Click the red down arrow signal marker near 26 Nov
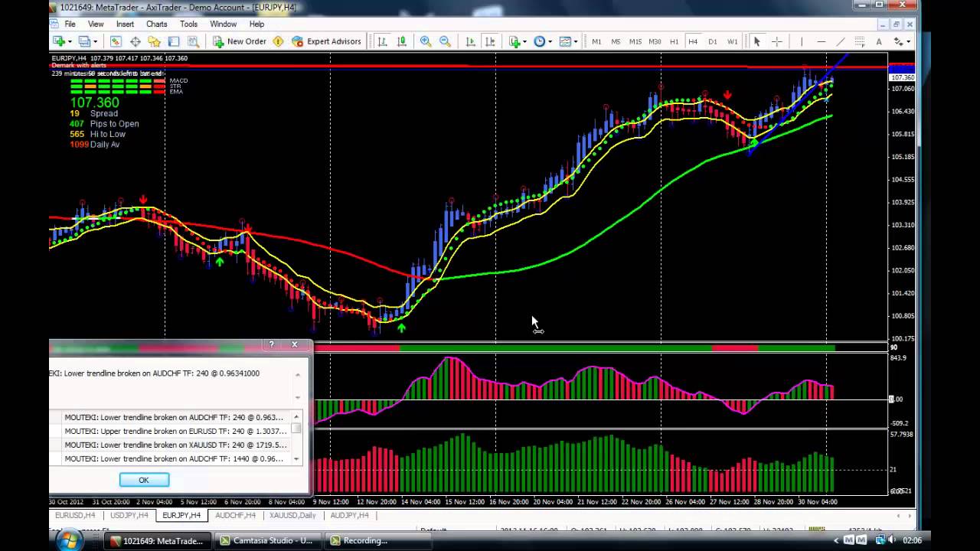This screenshot has height=551, width=980. (x=727, y=95)
